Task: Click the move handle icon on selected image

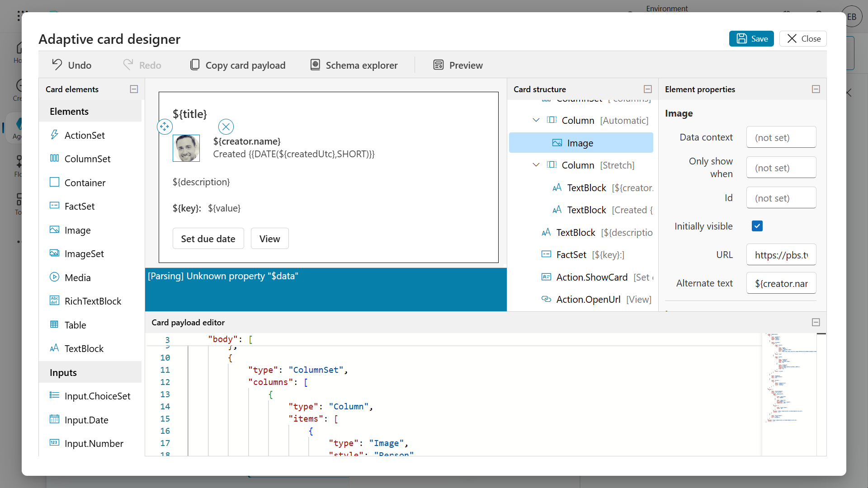Action: pos(165,127)
